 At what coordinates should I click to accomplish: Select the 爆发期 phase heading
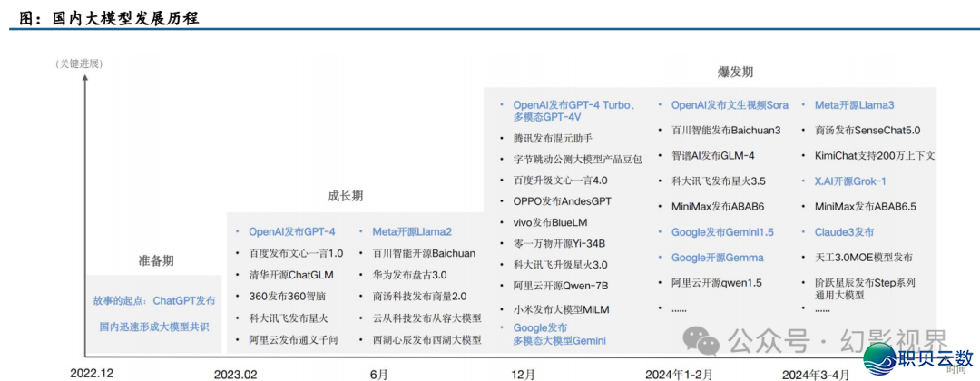click(x=735, y=72)
